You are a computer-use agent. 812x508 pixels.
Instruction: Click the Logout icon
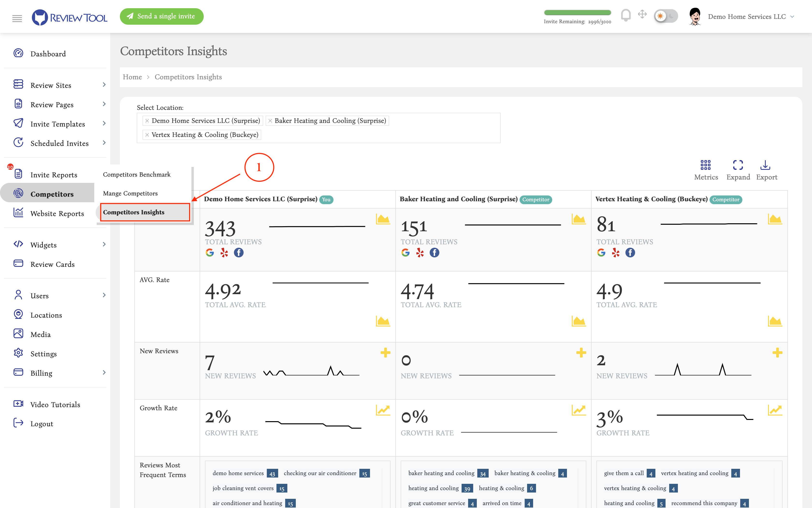18,423
